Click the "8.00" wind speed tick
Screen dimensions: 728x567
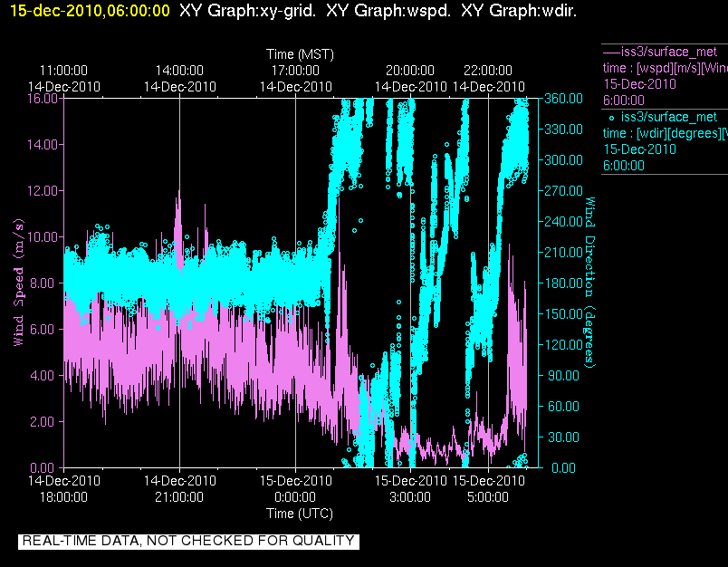click(x=43, y=283)
